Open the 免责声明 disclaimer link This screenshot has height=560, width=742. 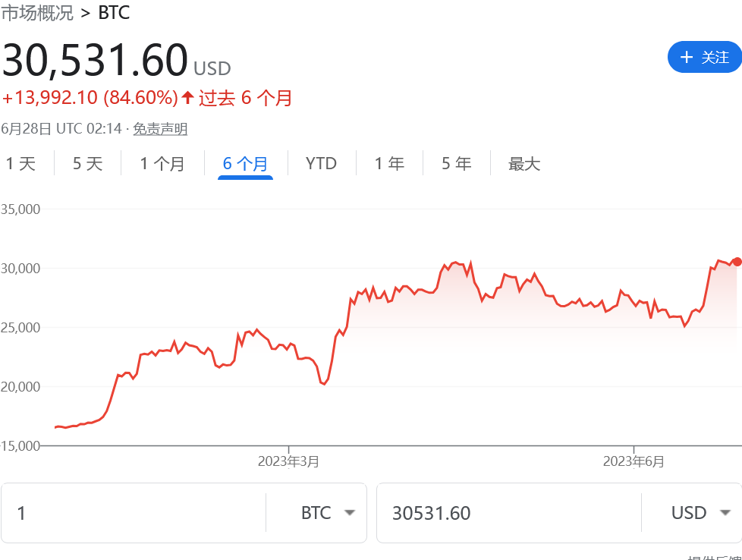pyautogui.click(x=160, y=129)
